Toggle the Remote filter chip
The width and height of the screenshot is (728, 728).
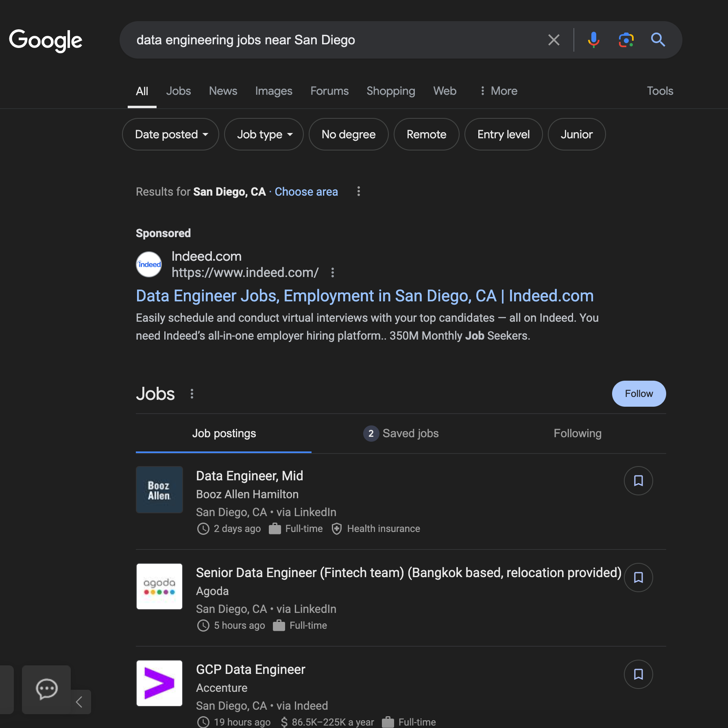tap(427, 134)
